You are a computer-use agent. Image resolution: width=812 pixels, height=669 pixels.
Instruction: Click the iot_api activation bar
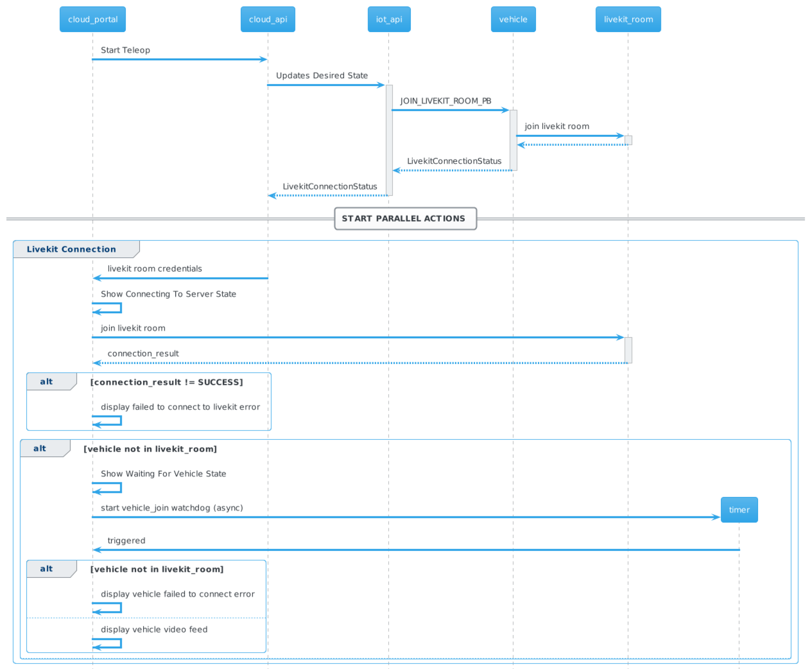tap(389, 140)
